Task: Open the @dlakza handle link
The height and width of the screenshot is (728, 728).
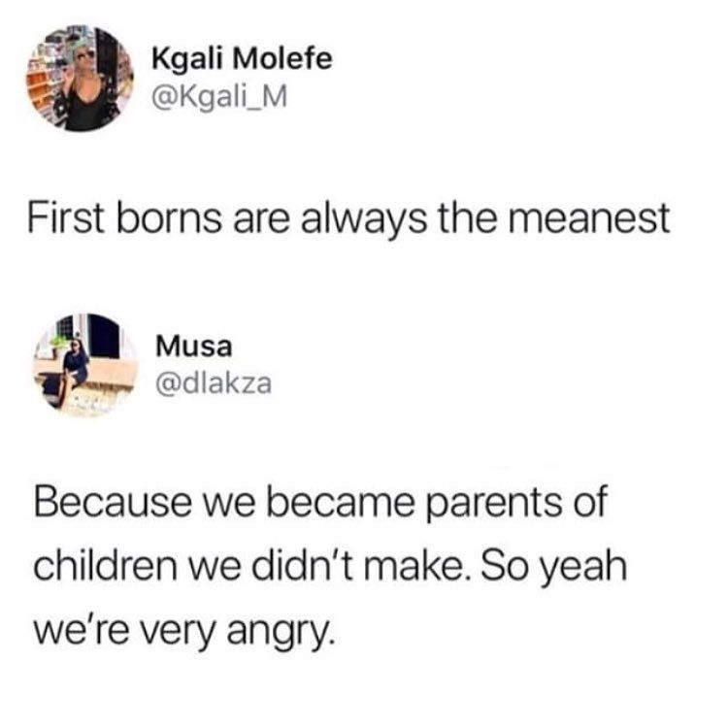Action: 214,385
